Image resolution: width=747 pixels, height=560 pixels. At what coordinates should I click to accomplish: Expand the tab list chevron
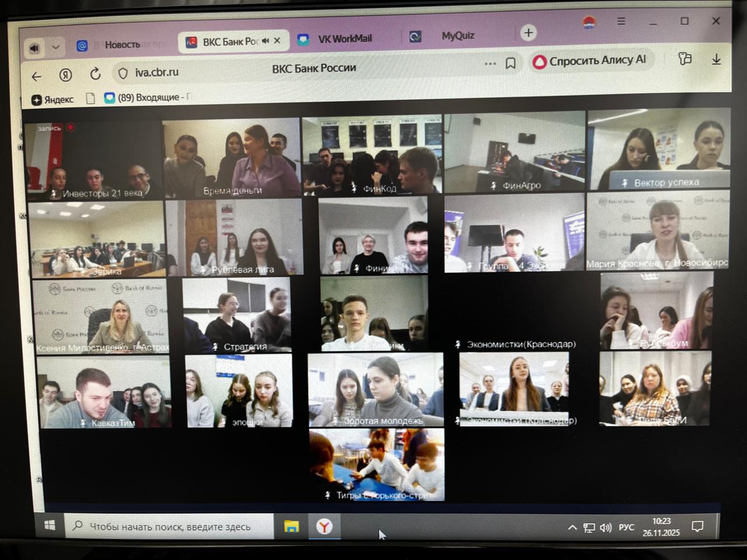click(55, 47)
